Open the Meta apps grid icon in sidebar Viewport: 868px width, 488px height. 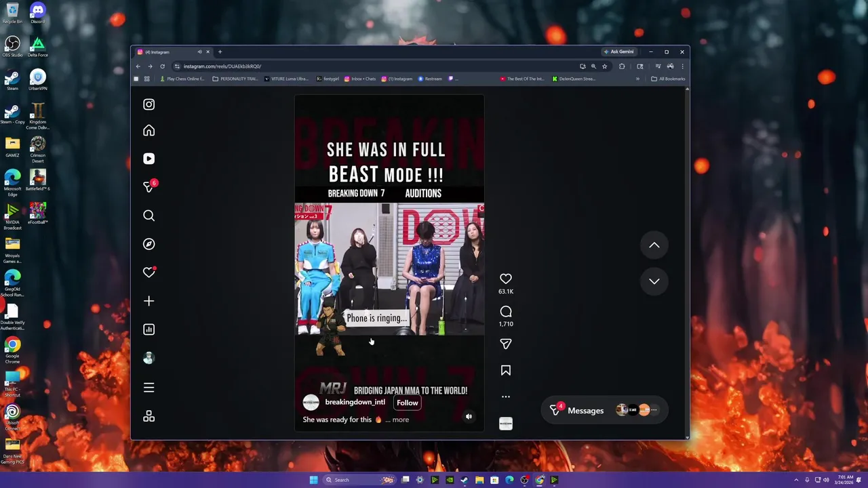[x=149, y=417]
